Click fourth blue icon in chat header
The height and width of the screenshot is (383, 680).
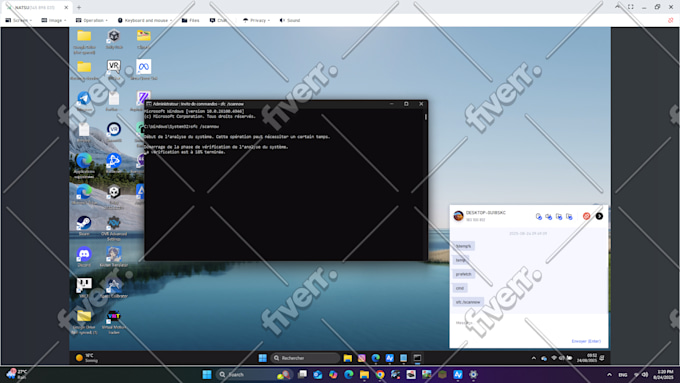(569, 216)
